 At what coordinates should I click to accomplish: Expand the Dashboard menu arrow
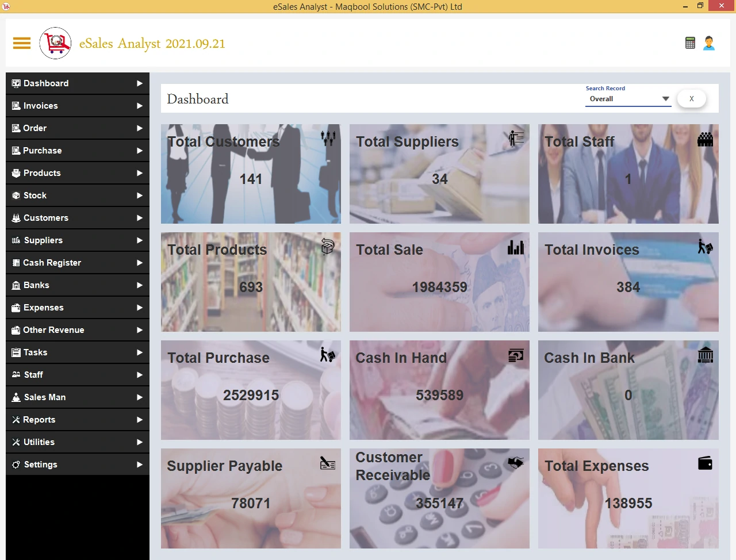[x=140, y=83]
